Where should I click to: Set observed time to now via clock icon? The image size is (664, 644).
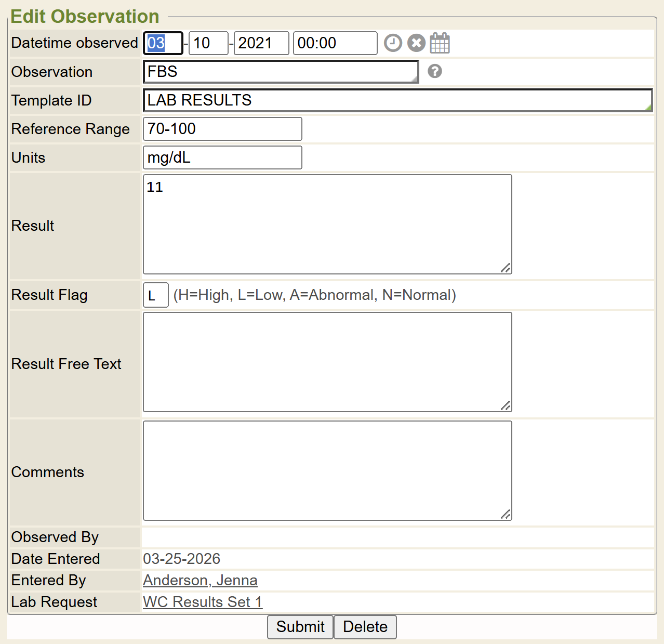click(393, 43)
